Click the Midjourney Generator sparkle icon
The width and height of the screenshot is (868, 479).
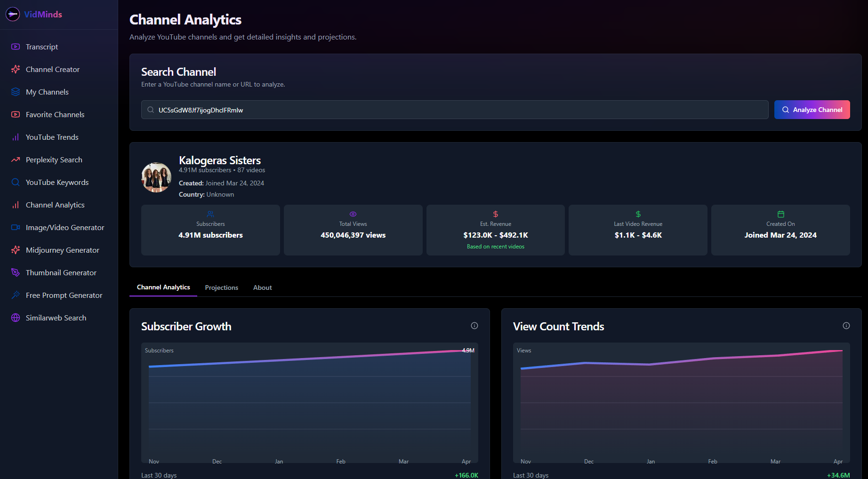(x=16, y=250)
